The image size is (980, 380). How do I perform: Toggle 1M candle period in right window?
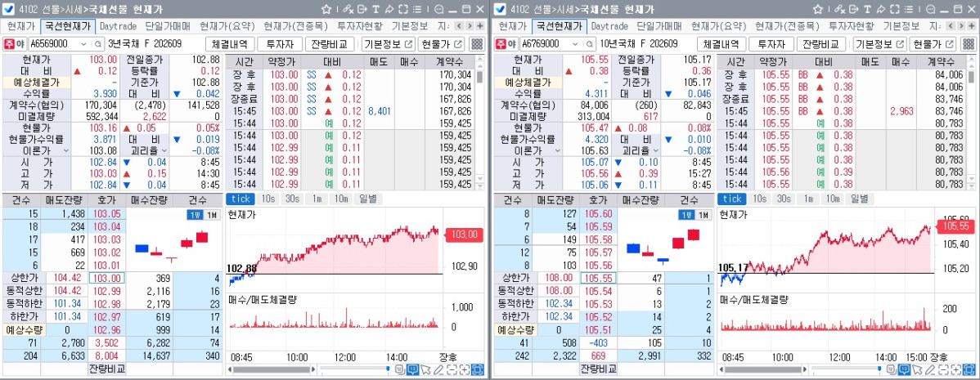[704, 215]
